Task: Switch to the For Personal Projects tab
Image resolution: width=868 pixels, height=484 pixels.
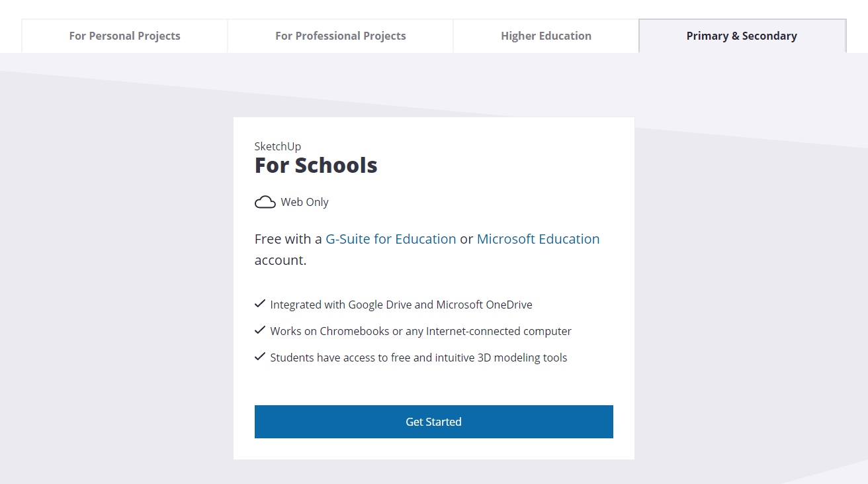Action: [124, 36]
